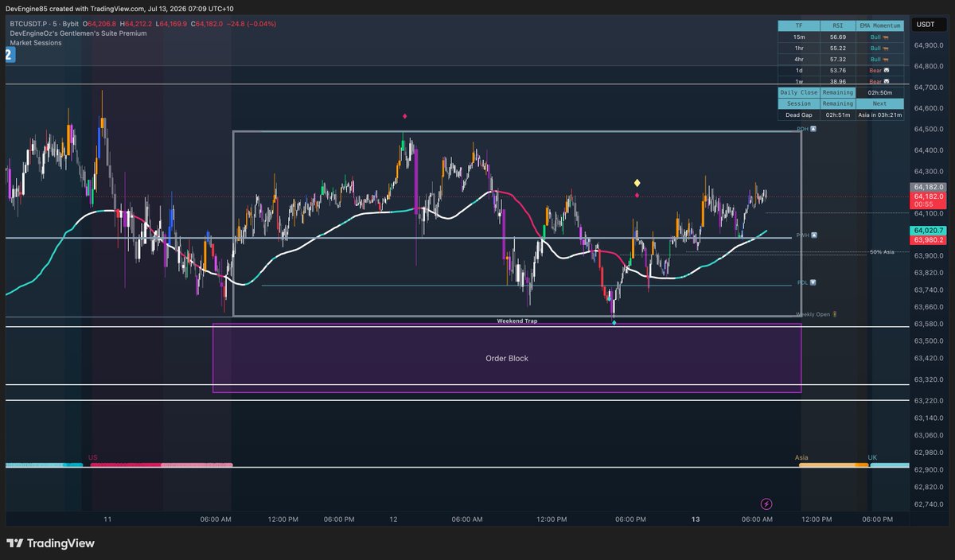Click the Next header cell
The width and height of the screenshot is (955, 560).
(x=879, y=103)
